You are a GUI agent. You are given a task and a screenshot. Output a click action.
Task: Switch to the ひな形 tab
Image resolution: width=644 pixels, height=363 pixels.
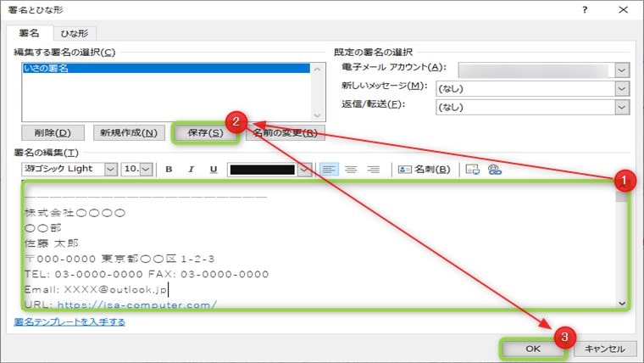(75, 33)
